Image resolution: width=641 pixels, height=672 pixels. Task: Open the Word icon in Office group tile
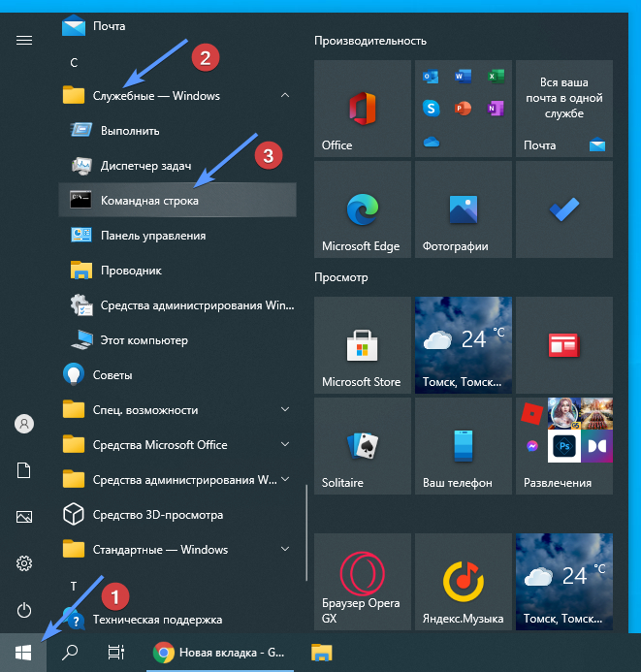coord(463,77)
